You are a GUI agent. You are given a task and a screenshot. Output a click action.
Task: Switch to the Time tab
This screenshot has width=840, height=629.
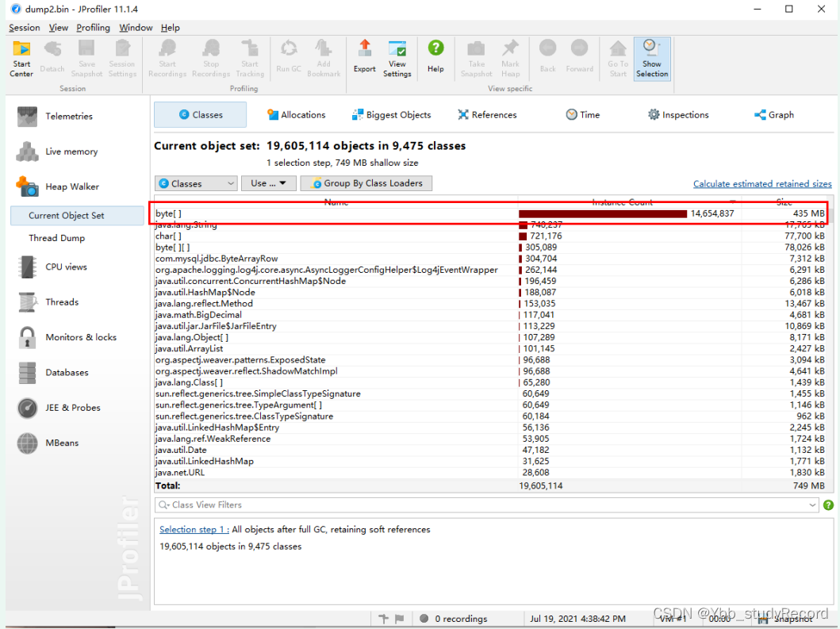coord(583,115)
